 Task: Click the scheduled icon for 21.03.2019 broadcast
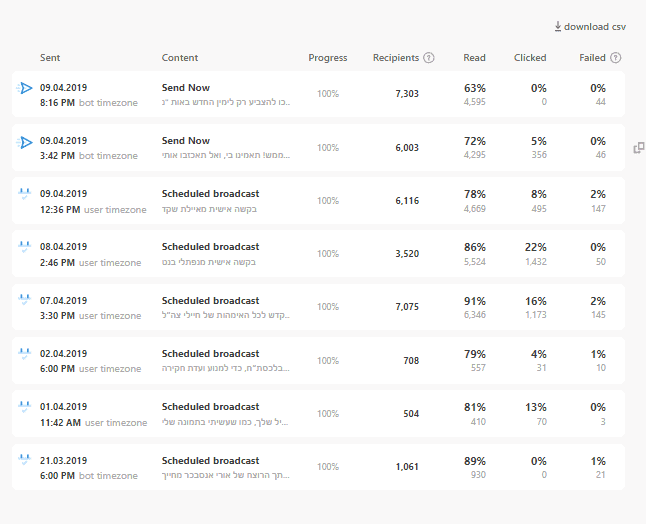[25, 461]
